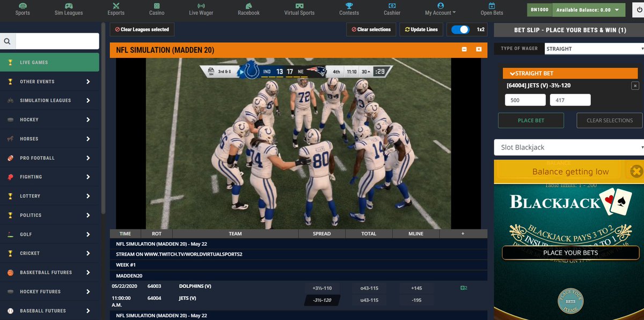Click blackjack PLACE YOUR BETS banner
The width and height of the screenshot is (644, 320).
point(570,252)
